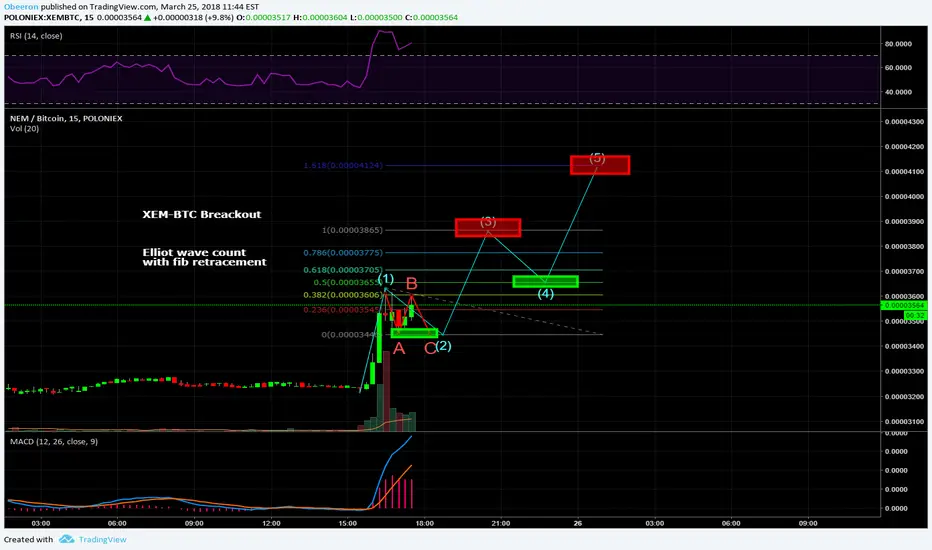The width and height of the screenshot is (932, 550).
Task: Click the 21:00 time axis label
Action: pos(500,523)
